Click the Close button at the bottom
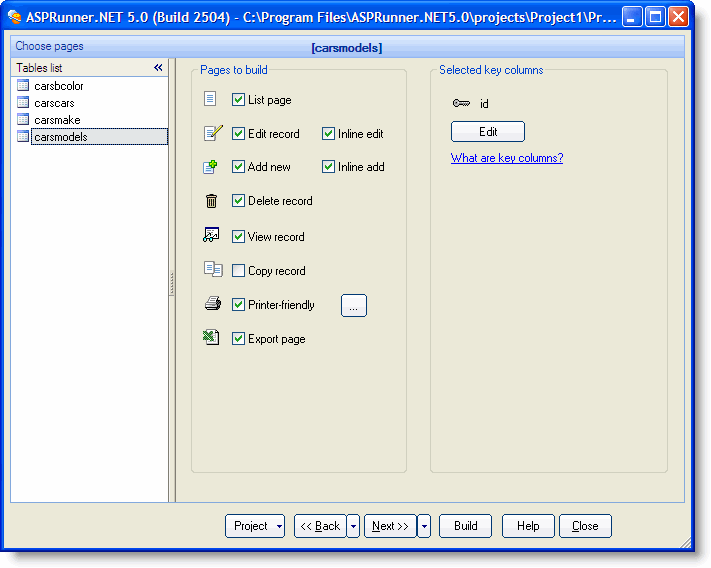This screenshot has height=568, width=711. click(x=585, y=526)
